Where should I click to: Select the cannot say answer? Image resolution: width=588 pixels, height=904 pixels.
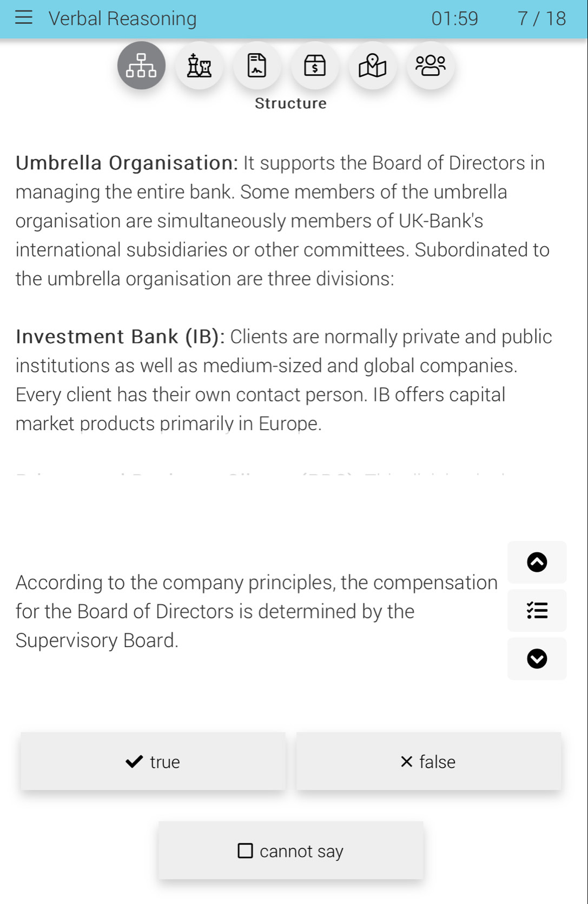tap(291, 850)
